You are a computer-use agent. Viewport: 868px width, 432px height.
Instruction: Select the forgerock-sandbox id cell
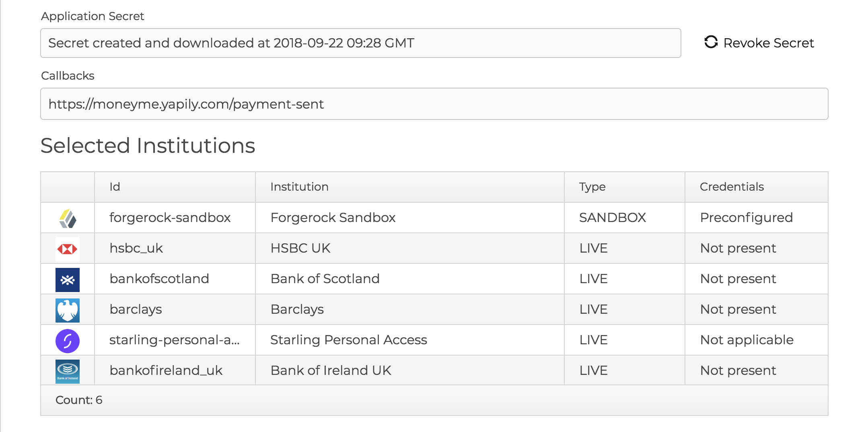(175, 218)
